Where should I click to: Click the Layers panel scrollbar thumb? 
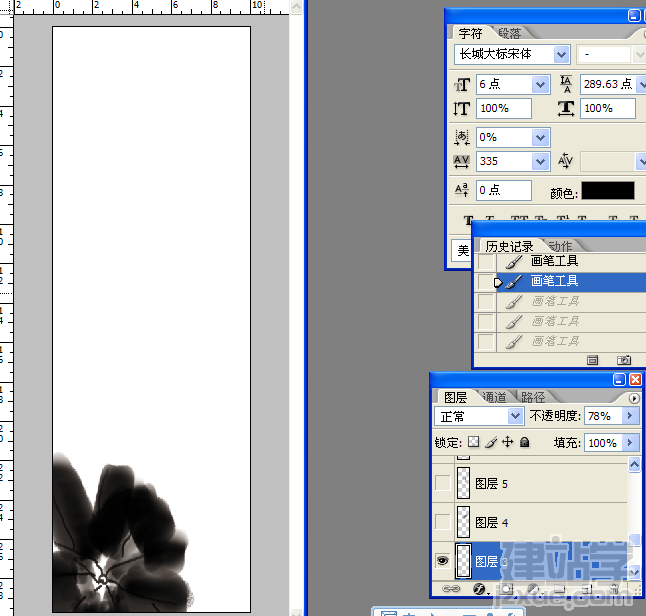click(634, 540)
